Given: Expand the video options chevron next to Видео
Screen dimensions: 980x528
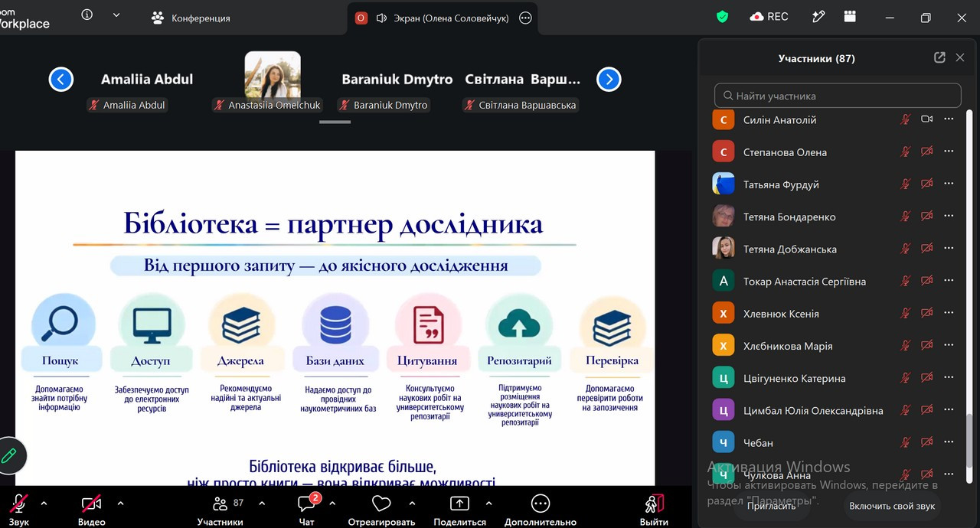Looking at the screenshot, I should [x=120, y=504].
